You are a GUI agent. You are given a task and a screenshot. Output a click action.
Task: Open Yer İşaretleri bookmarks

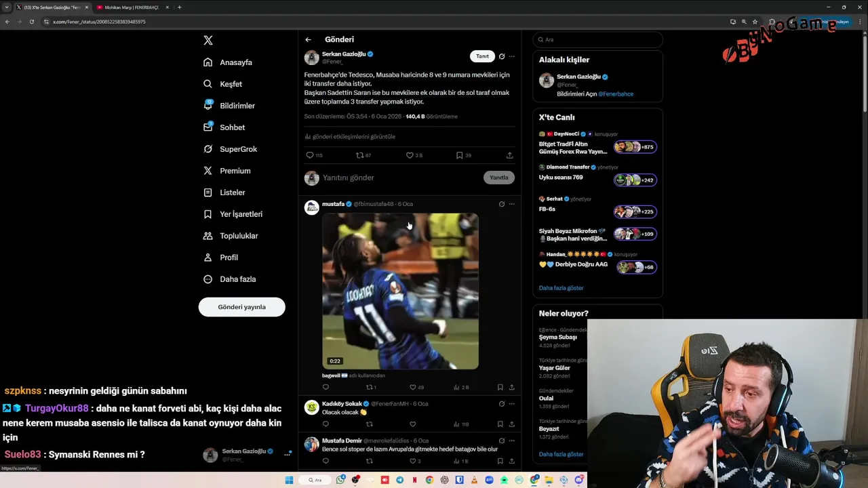coord(233,214)
